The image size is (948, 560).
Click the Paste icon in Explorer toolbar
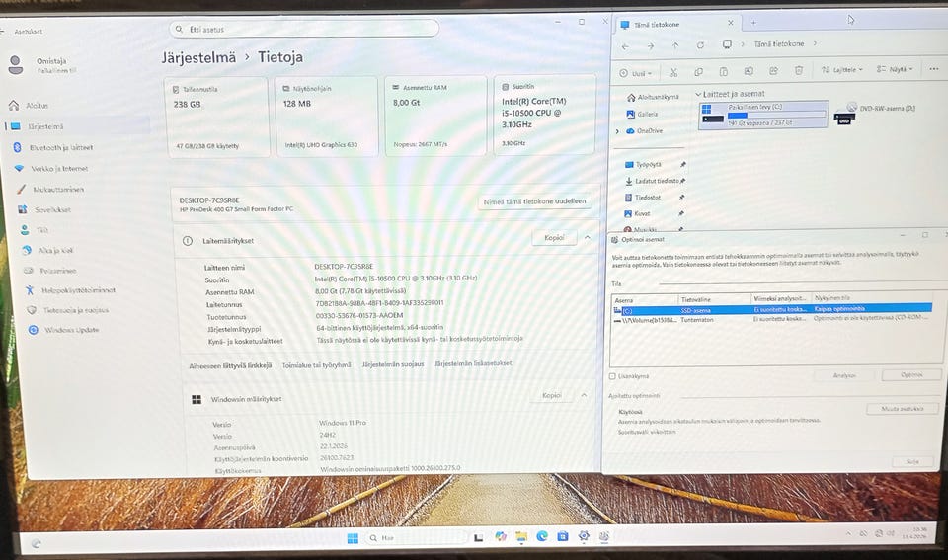pyautogui.click(x=723, y=72)
